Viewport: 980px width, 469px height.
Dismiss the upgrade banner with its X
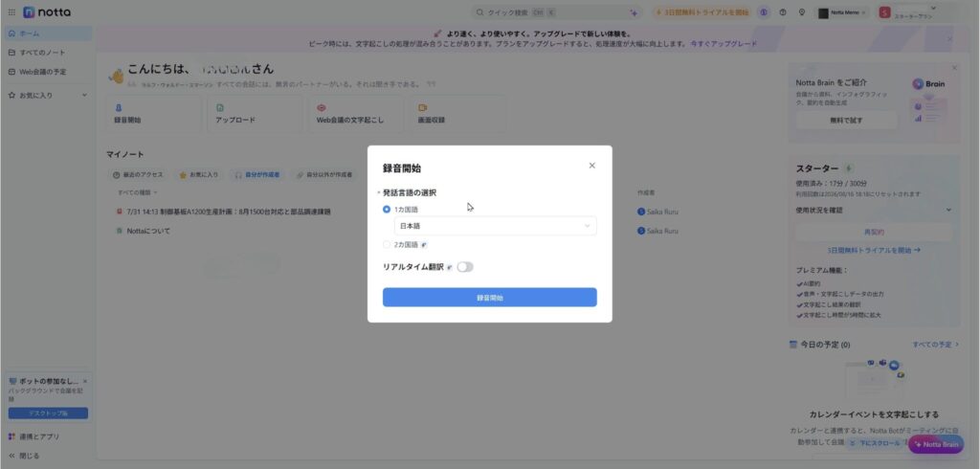(949, 39)
